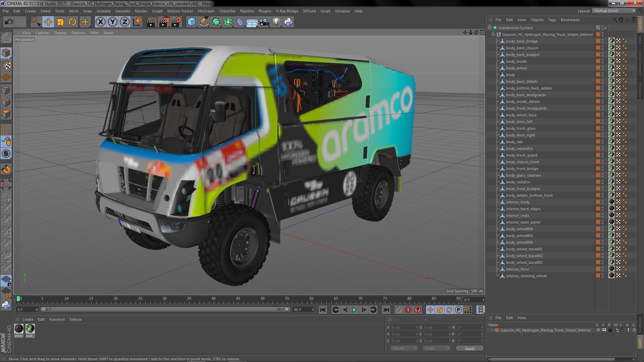Toggle autokeying button
The width and height of the screenshot is (644, 362).
click(x=408, y=310)
